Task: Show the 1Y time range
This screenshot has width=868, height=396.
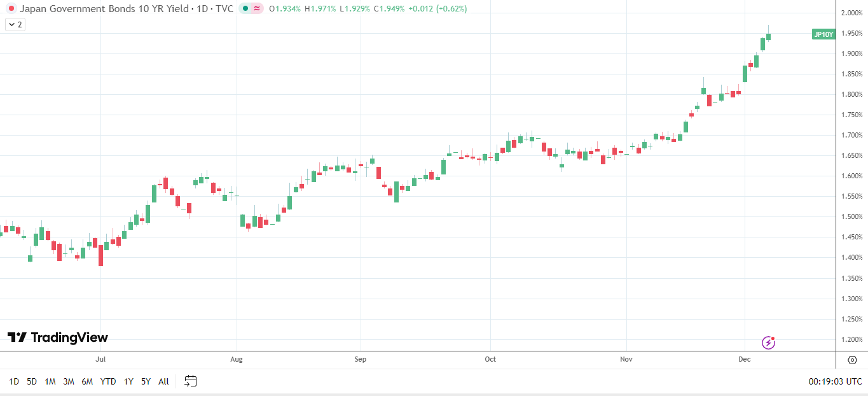Action: click(x=128, y=381)
